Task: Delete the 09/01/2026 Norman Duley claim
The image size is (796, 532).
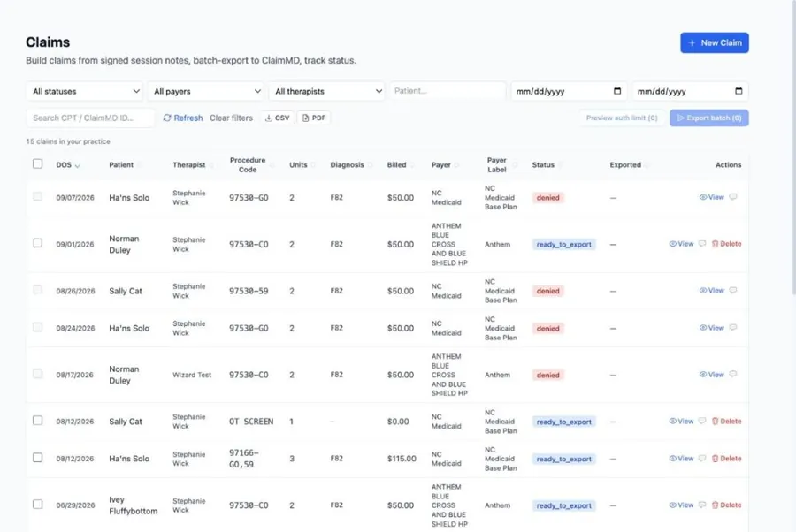Action: (x=726, y=244)
